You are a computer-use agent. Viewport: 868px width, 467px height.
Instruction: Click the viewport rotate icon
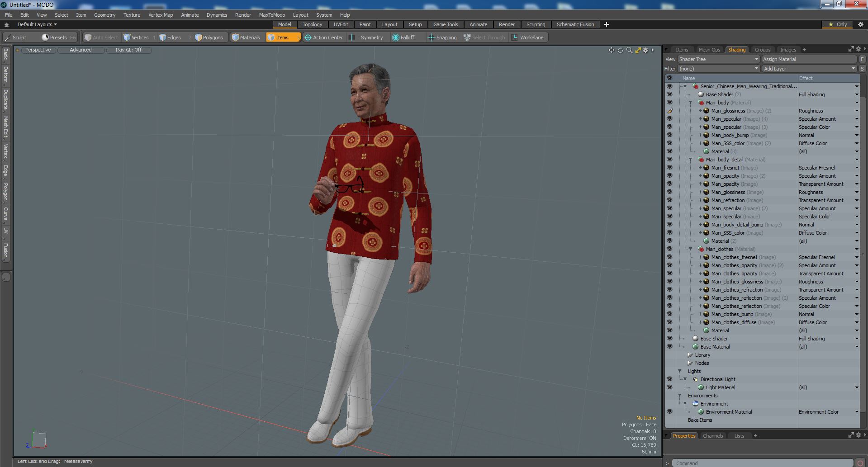[x=620, y=50]
